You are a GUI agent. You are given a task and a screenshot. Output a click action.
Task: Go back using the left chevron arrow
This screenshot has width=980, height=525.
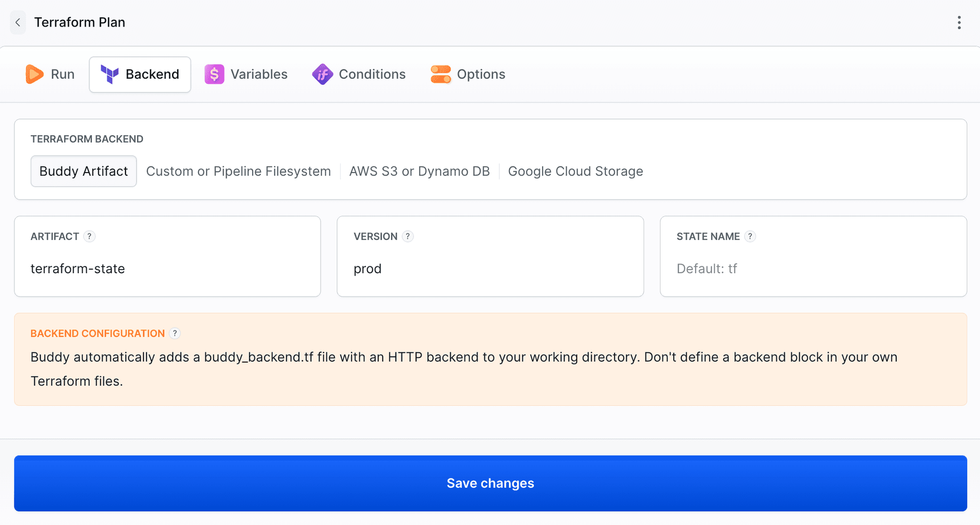click(18, 22)
